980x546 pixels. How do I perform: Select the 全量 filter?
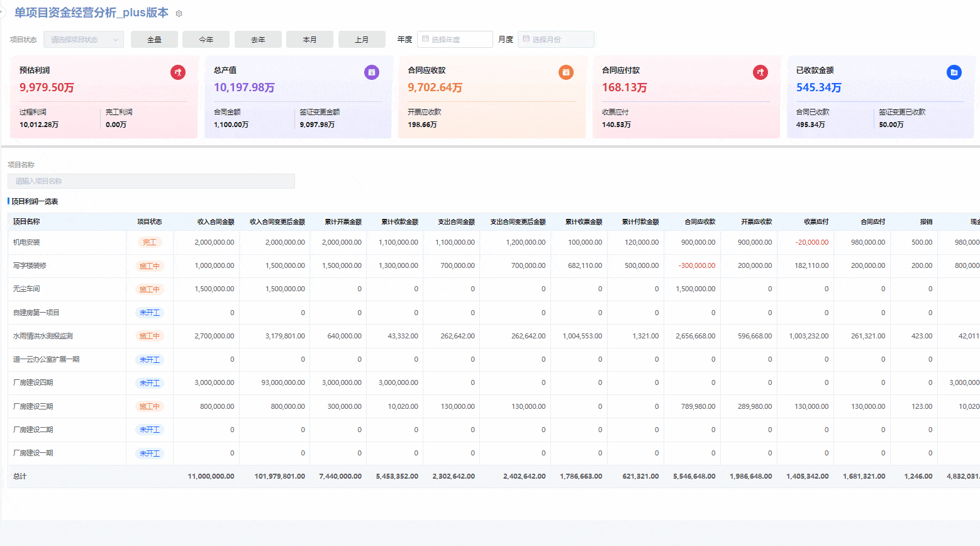coord(154,40)
